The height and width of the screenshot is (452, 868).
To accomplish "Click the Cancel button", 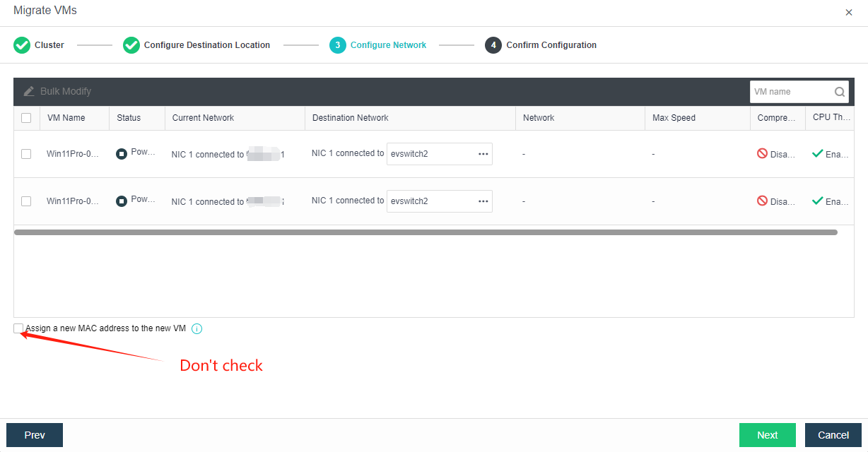I will click(x=833, y=435).
